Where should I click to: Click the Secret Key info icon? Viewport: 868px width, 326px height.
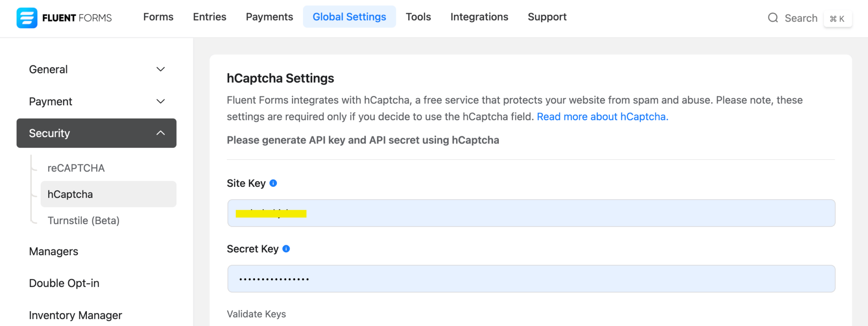click(286, 249)
